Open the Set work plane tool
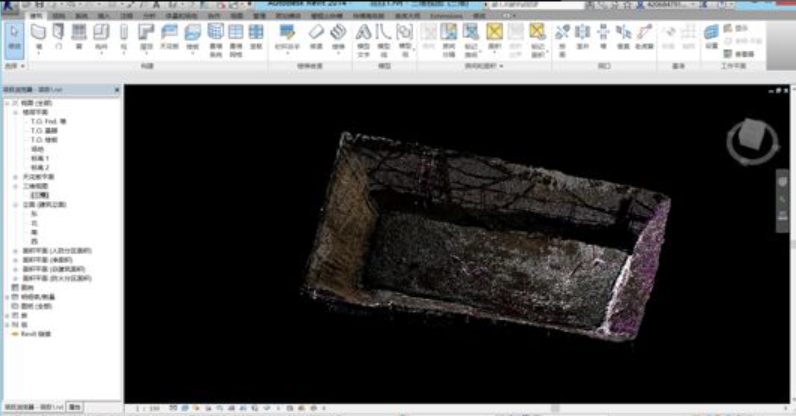Image resolution: width=796 pixels, height=416 pixels. tap(711, 37)
